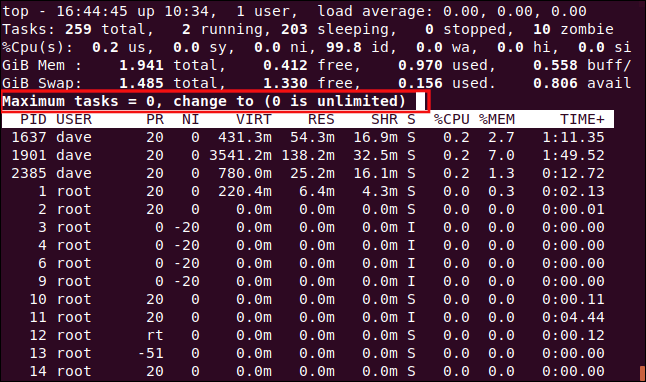This screenshot has width=646, height=382.
Task: Click the NI column header
Action: point(191,120)
